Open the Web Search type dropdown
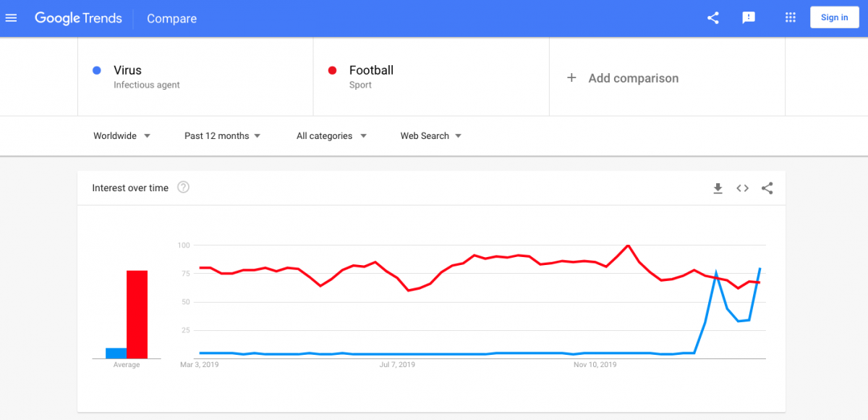Image resolution: width=868 pixels, height=420 pixels. pos(431,135)
